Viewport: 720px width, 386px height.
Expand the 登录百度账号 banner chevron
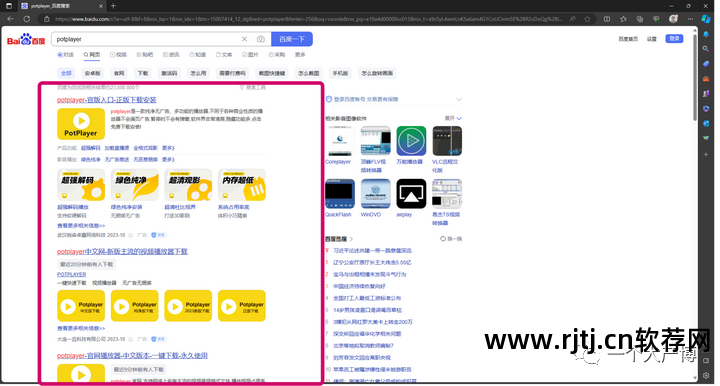coord(459,99)
